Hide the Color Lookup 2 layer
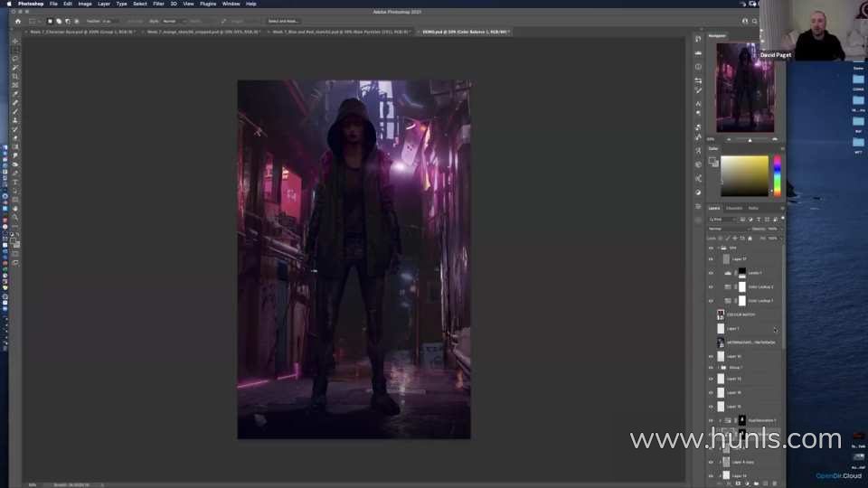 click(x=711, y=286)
